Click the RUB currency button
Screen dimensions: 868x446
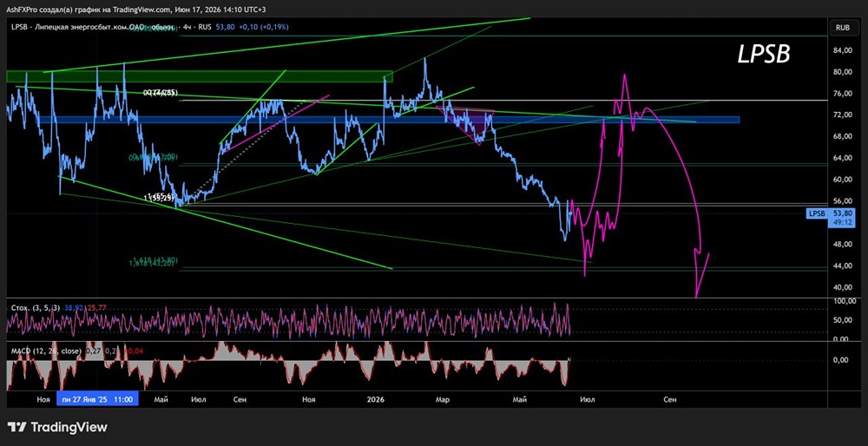pos(843,27)
